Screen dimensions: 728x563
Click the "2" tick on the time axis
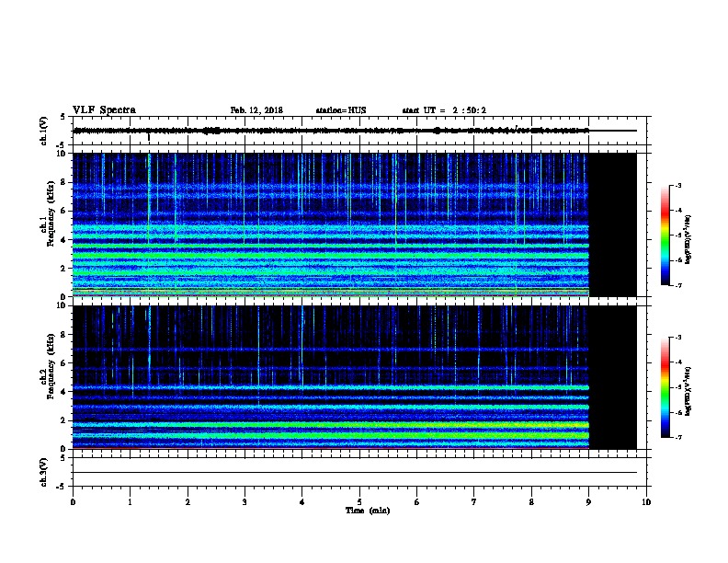(188, 502)
